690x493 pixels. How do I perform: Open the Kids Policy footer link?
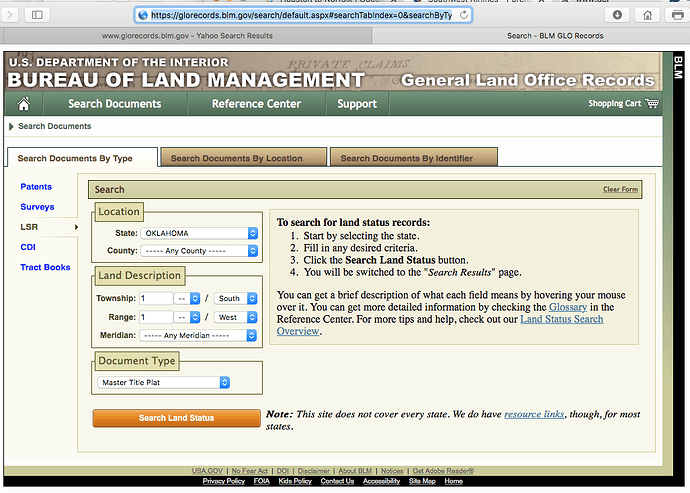(295, 481)
